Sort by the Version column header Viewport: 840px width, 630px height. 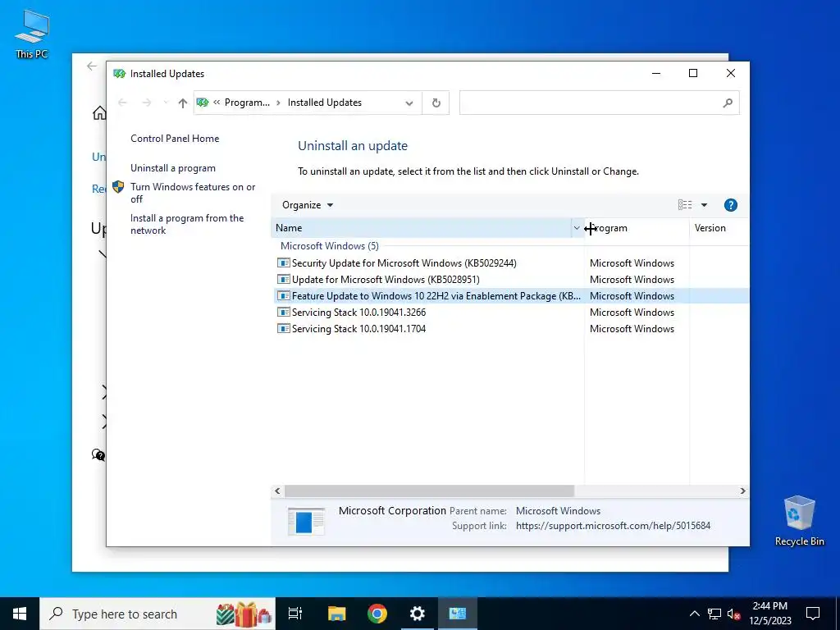click(719, 228)
